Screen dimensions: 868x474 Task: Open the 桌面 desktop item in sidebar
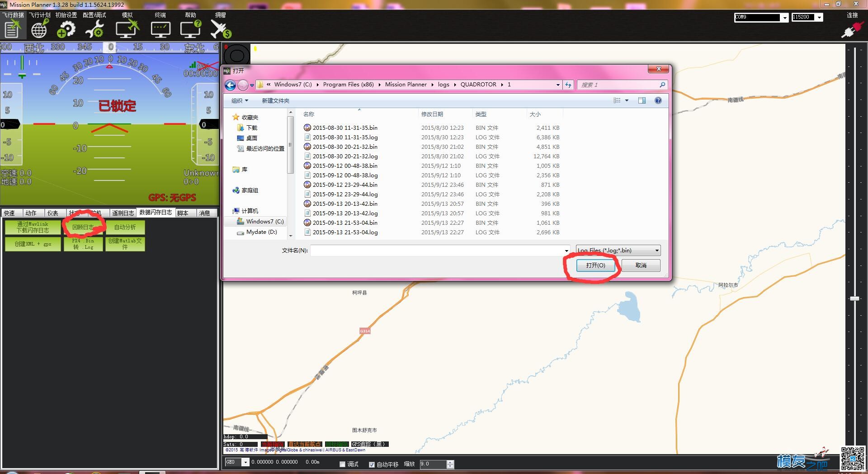pyautogui.click(x=247, y=138)
